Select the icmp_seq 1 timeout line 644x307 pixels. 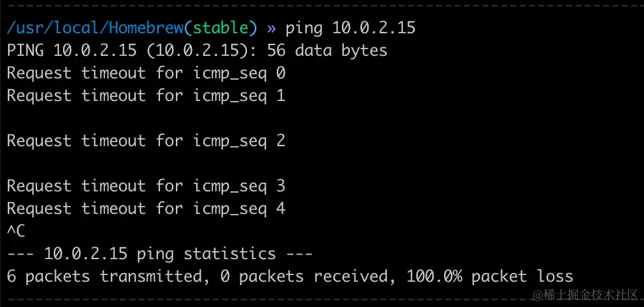146,96
